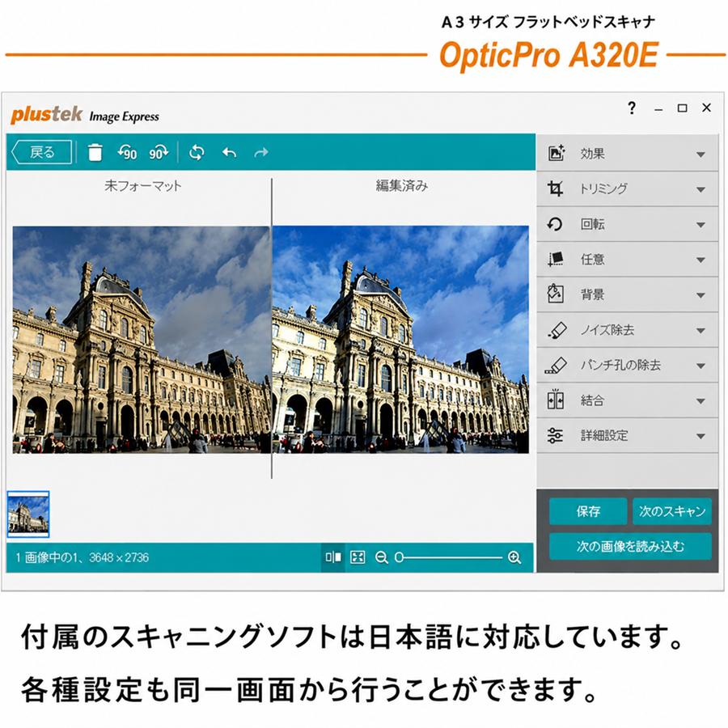The image size is (728, 728).
Task: Click the 回転 rotate icon
Action: tap(555, 224)
